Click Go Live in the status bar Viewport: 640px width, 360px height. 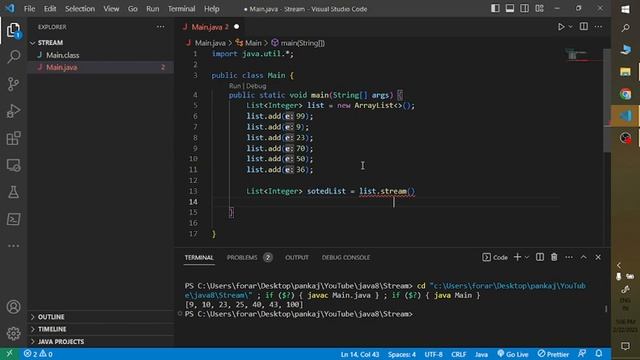513,354
